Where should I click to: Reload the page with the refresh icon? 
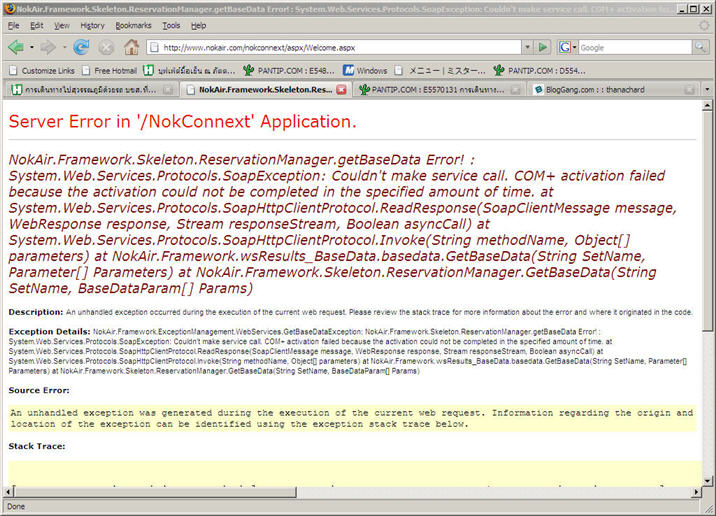click(x=81, y=47)
